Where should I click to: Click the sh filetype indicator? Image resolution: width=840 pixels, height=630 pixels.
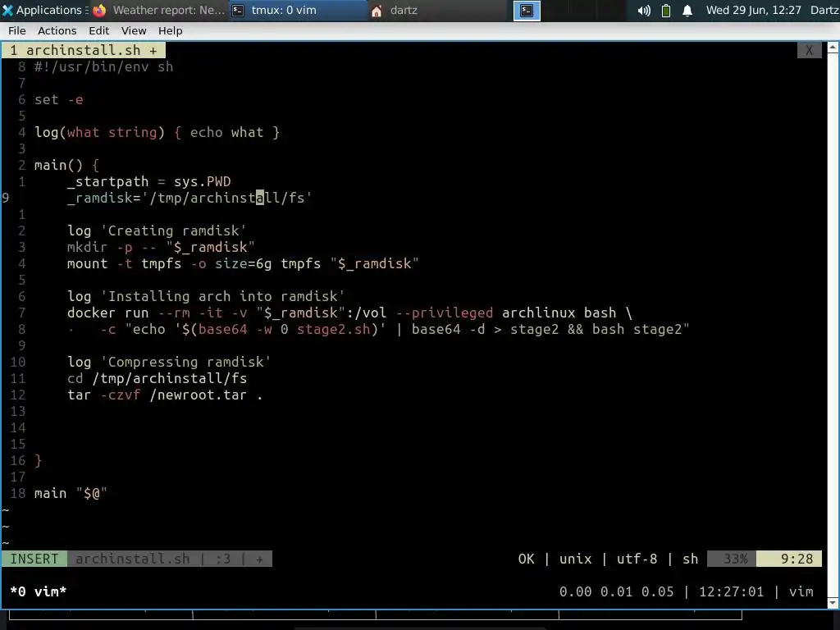(x=690, y=559)
